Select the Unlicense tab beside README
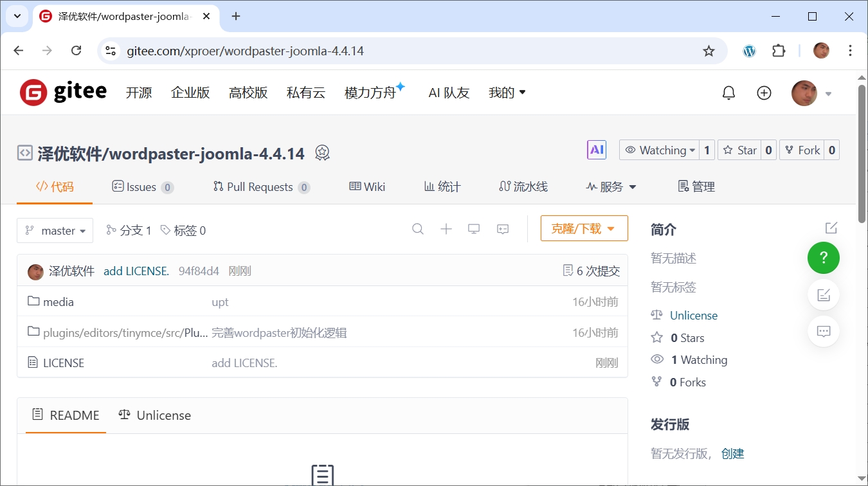868x486 pixels. click(155, 415)
